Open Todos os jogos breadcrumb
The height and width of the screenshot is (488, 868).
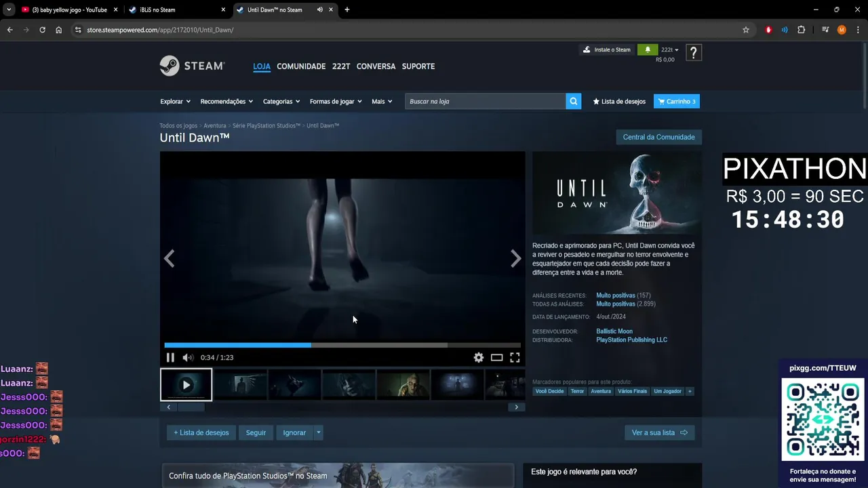click(x=178, y=125)
